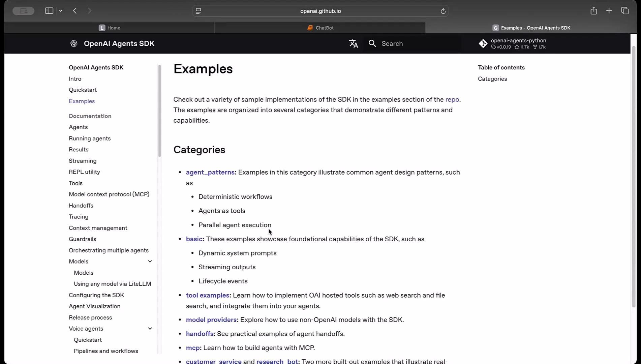641x364 pixels.
Task: Show tab overview icon
Action: 625,11
